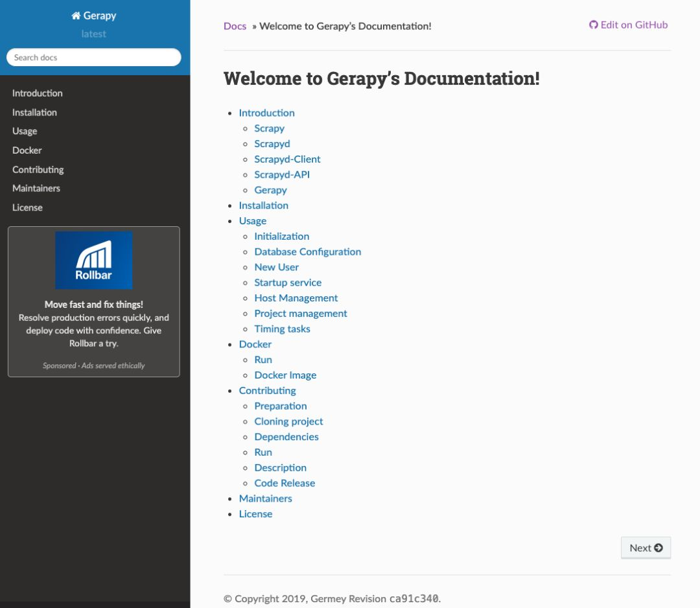
Task: Open the Run link under Contributing
Action: pos(263,452)
